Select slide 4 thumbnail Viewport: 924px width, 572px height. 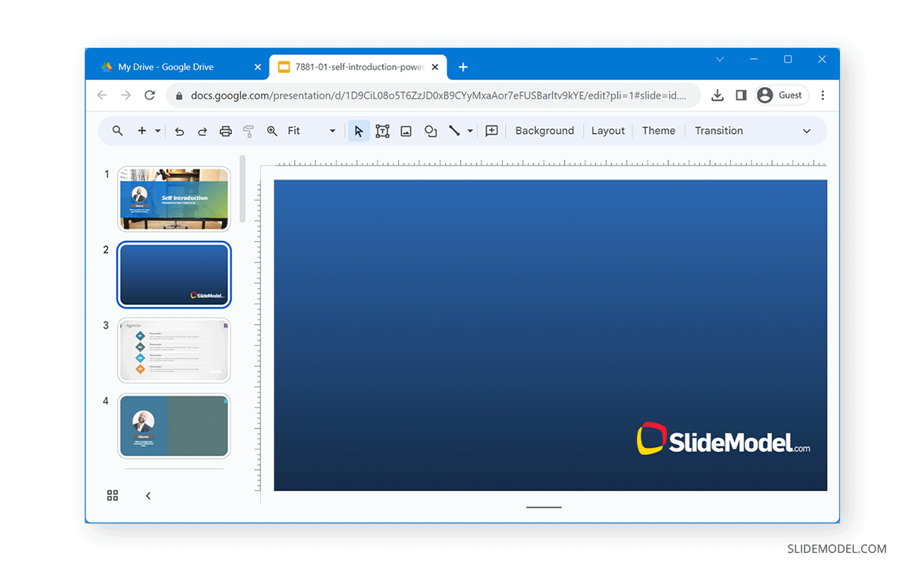[174, 426]
